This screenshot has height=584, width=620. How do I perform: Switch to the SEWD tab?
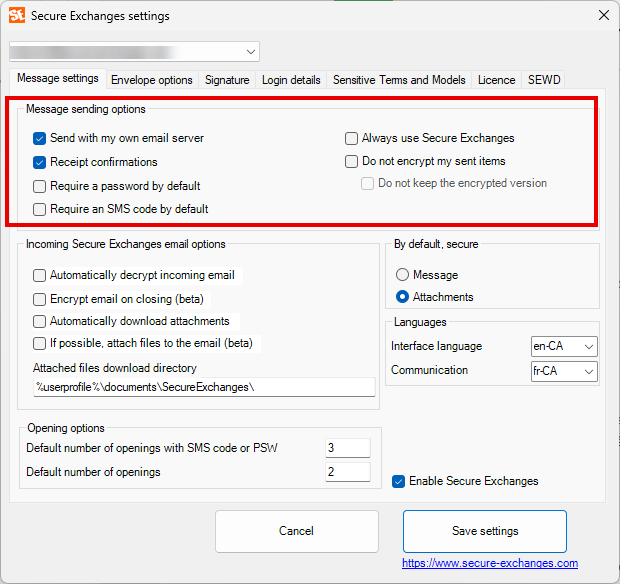(x=544, y=80)
